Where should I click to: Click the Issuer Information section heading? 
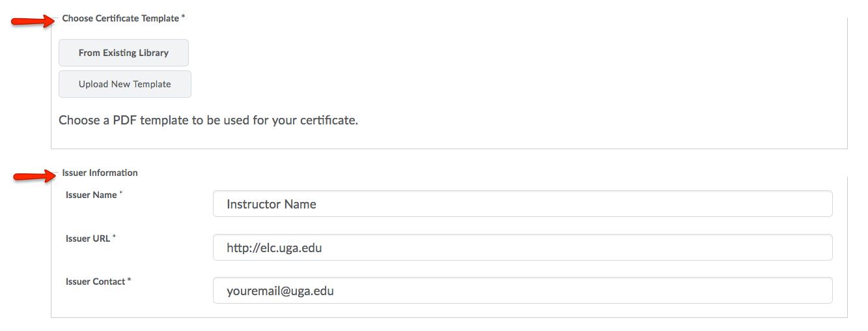pos(100,173)
